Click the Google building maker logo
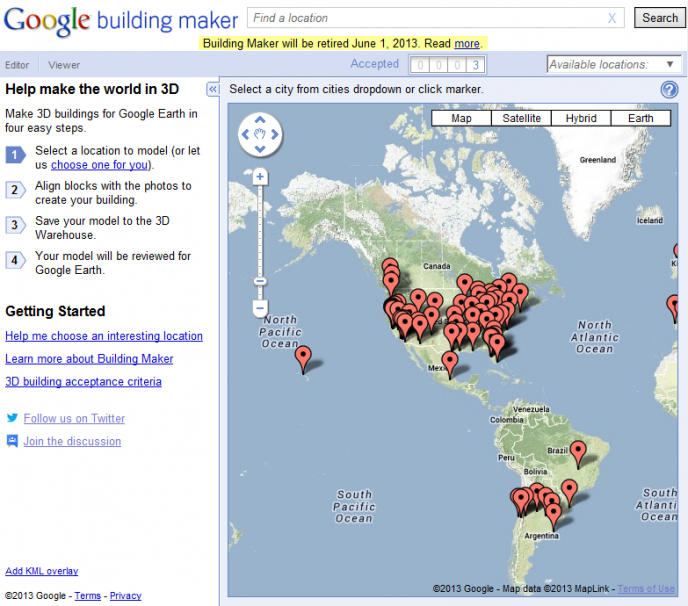This screenshot has width=688, height=606. tap(121, 21)
